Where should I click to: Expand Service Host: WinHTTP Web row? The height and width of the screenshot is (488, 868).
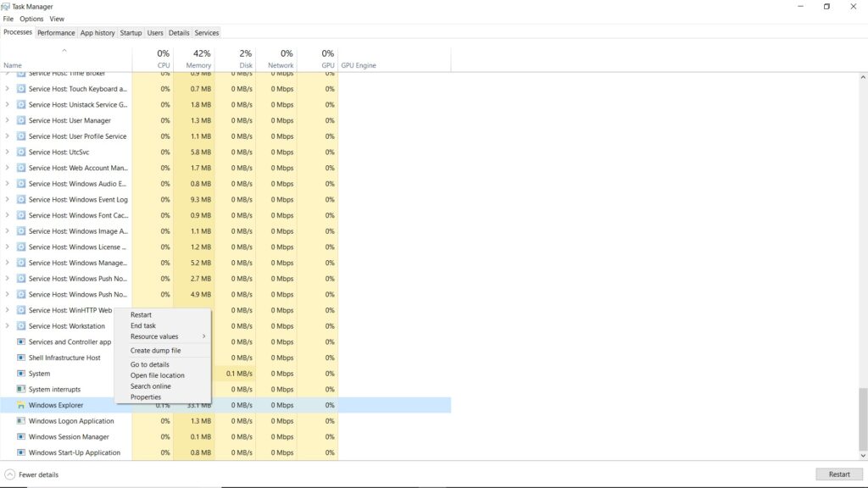(x=7, y=310)
